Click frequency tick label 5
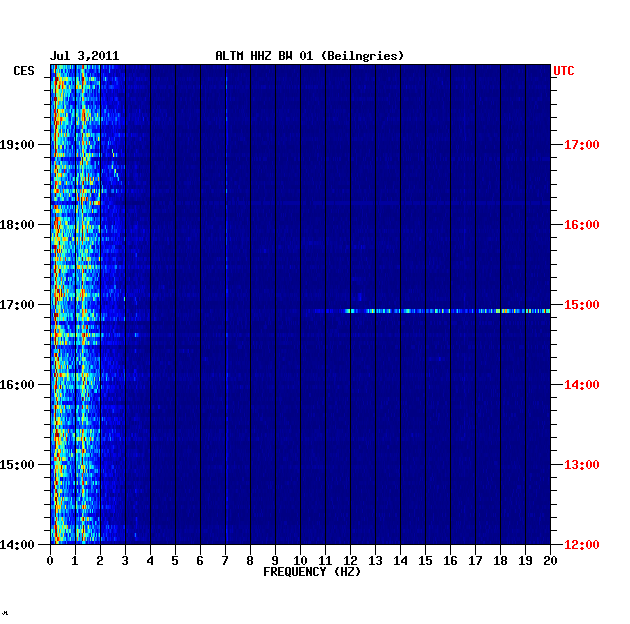This screenshot has width=630, height=624. 175,561
